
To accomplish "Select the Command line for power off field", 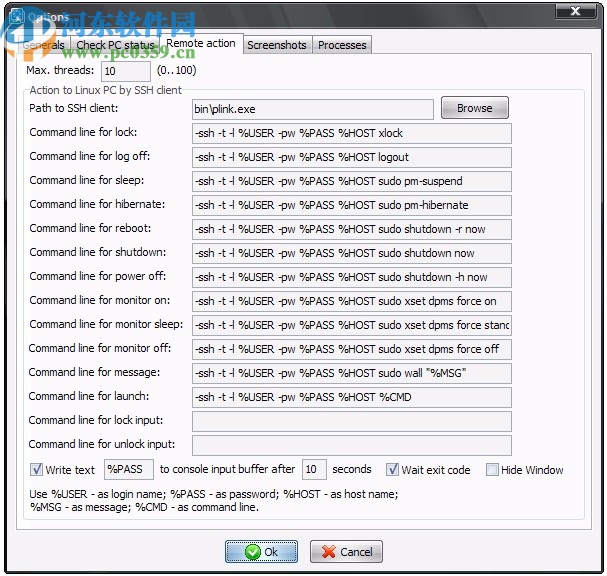I will pyautogui.click(x=352, y=278).
